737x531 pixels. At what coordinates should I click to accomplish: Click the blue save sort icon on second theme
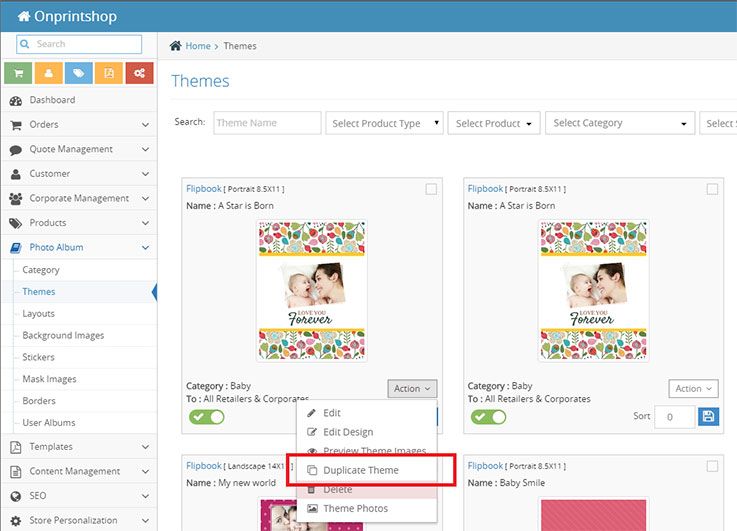(708, 416)
